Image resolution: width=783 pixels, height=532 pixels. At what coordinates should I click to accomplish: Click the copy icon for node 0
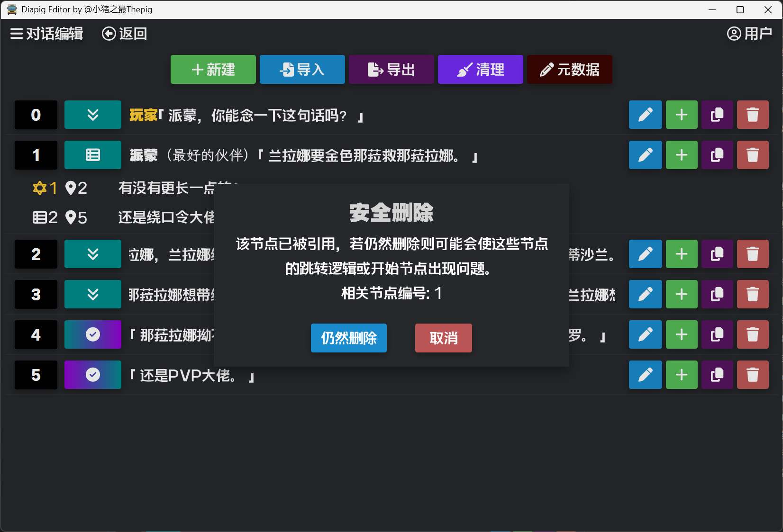coord(717,115)
